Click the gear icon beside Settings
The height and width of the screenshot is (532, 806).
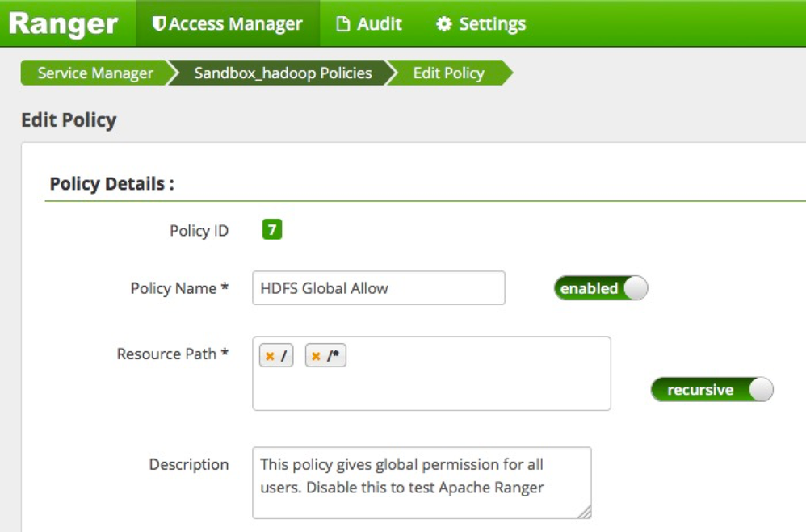click(443, 24)
